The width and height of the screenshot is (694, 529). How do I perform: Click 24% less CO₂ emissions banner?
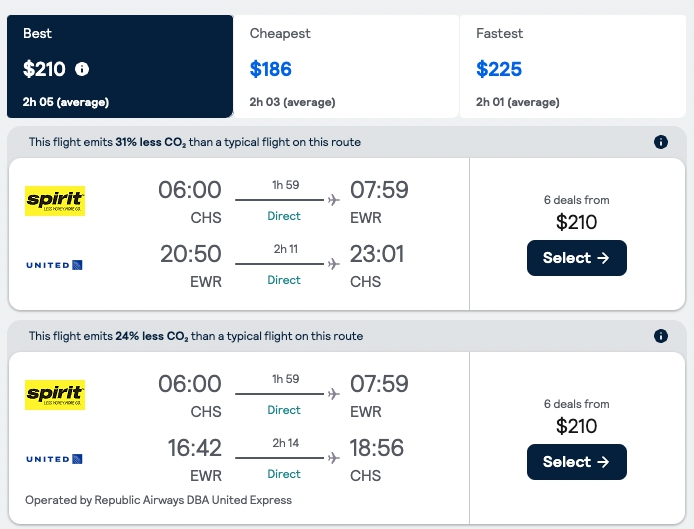196,336
